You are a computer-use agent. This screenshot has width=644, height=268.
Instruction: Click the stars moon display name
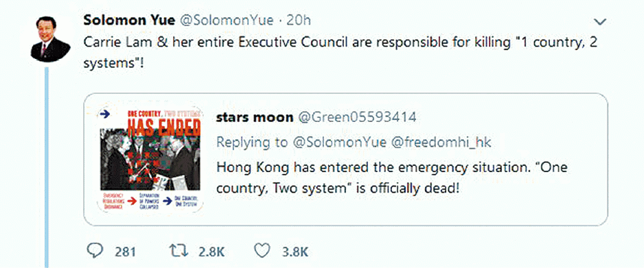(x=255, y=118)
